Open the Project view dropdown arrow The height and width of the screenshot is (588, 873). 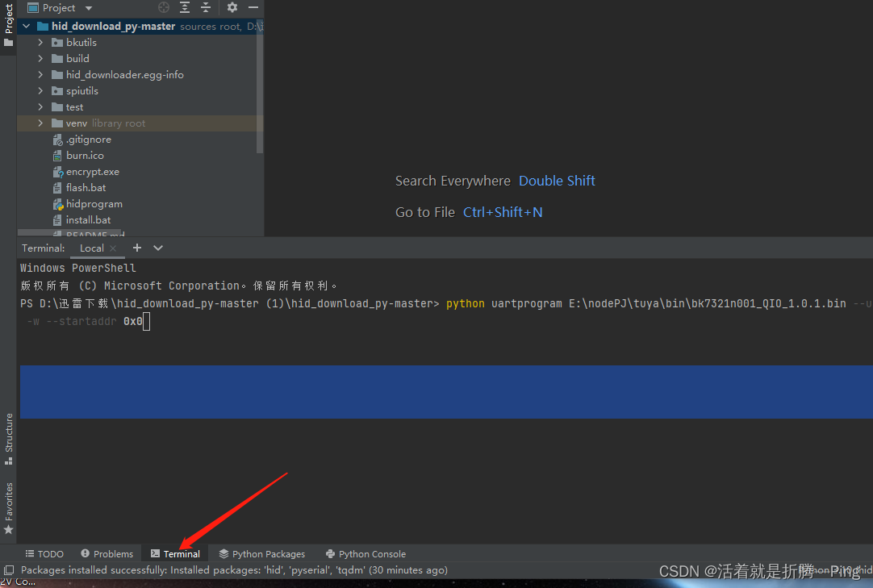tap(89, 8)
